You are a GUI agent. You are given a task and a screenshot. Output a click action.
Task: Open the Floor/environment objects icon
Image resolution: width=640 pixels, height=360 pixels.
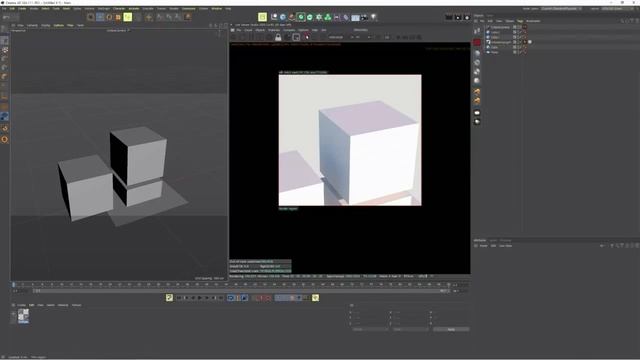[355, 17]
